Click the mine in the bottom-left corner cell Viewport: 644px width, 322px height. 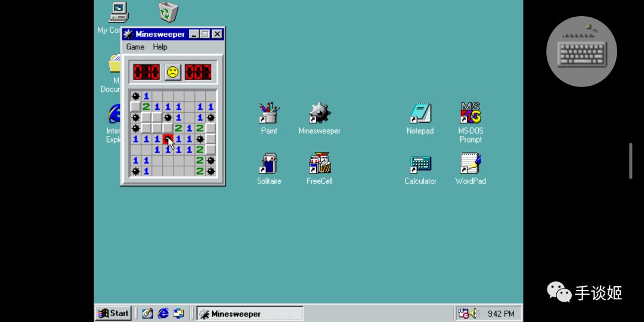coord(135,171)
